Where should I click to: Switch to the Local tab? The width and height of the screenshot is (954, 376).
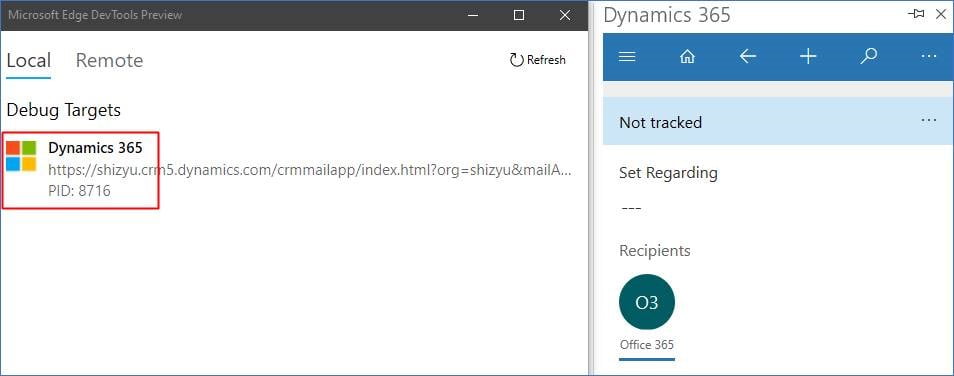[x=29, y=61]
